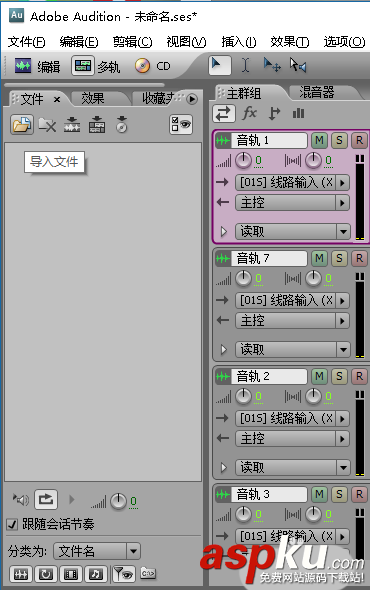370x590 pixels.
Task: Open the 效果(T) menu
Action: coord(290,41)
